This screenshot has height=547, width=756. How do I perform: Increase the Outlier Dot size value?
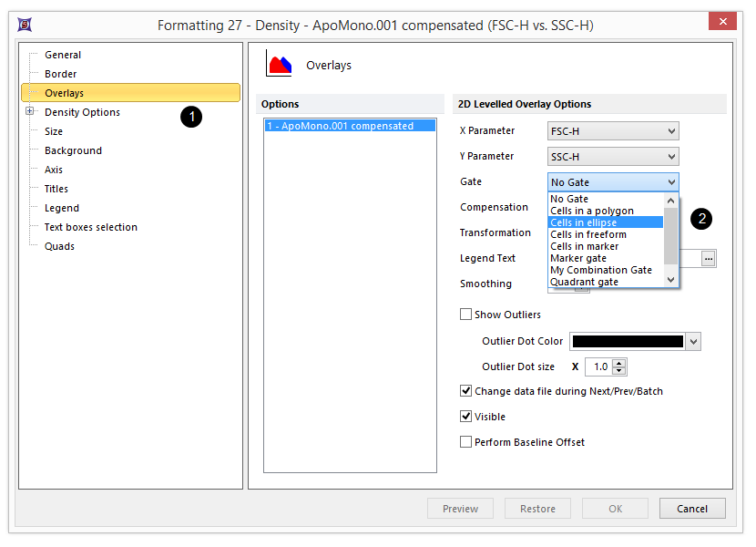click(x=620, y=363)
